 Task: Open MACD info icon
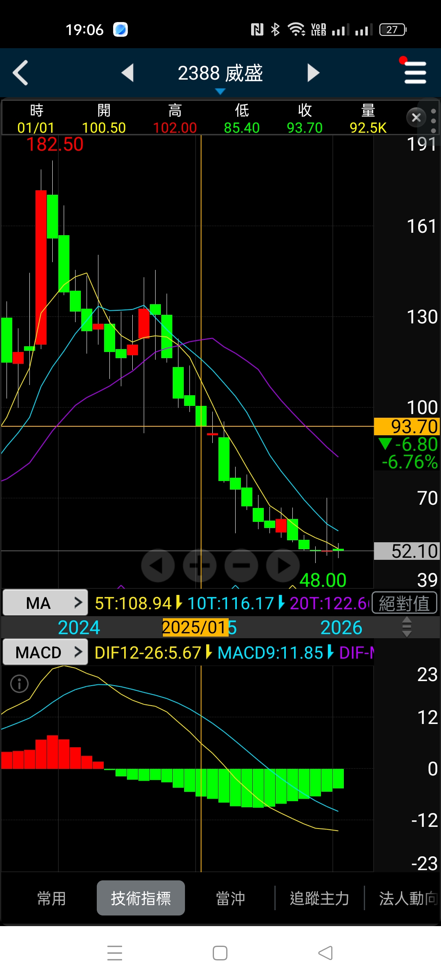[20, 684]
